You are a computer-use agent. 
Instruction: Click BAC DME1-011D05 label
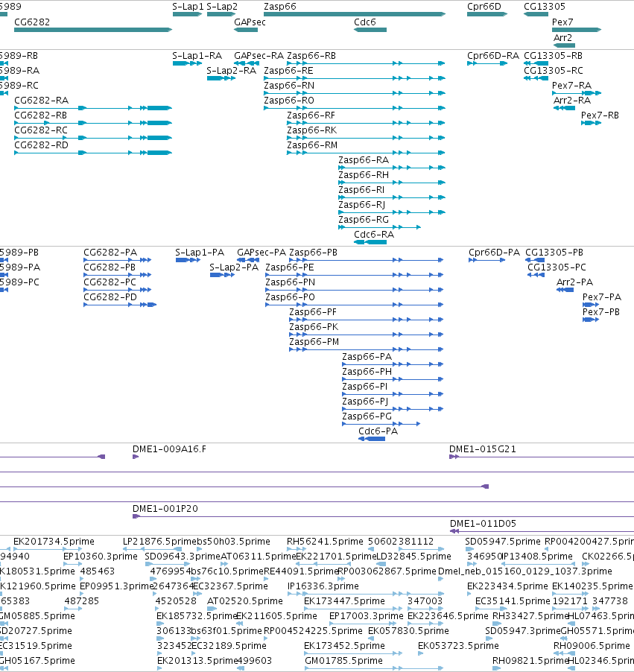tap(483, 524)
